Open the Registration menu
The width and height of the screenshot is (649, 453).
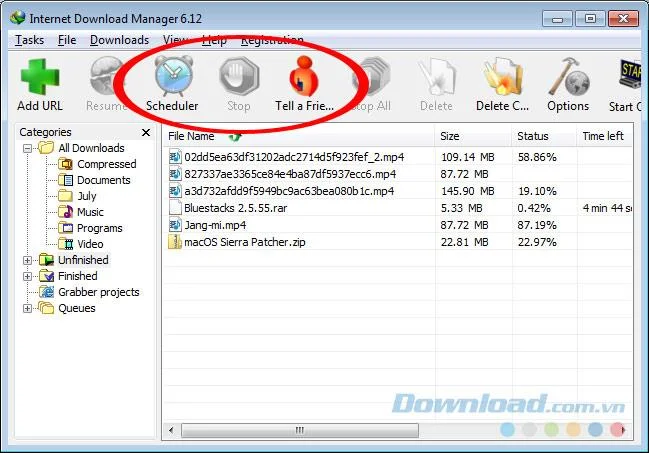272,40
